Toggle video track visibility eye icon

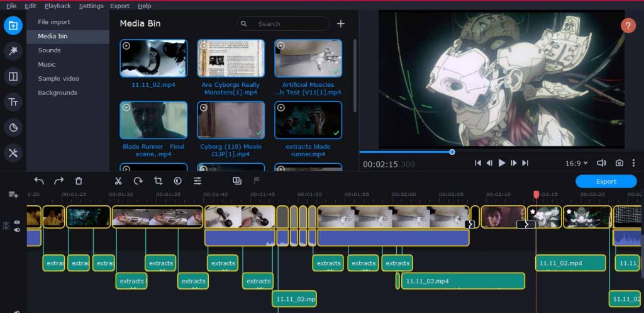(x=17, y=222)
